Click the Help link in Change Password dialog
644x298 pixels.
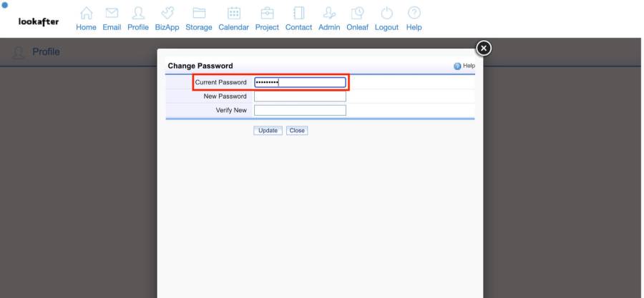pyautogui.click(x=464, y=66)
